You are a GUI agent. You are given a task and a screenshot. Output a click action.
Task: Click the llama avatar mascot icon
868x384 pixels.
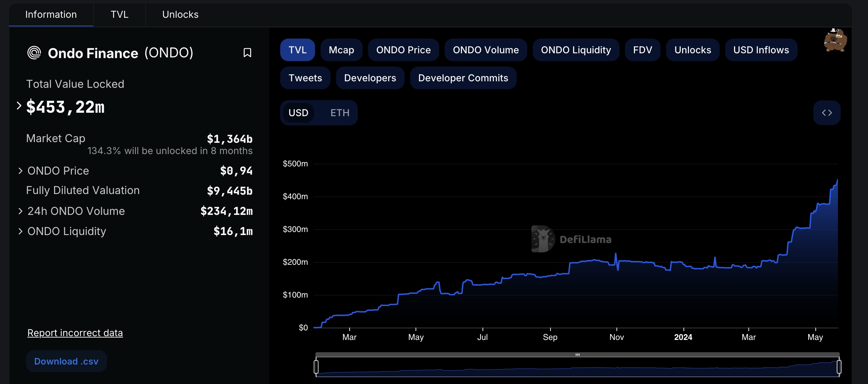(x=835, y=40)
